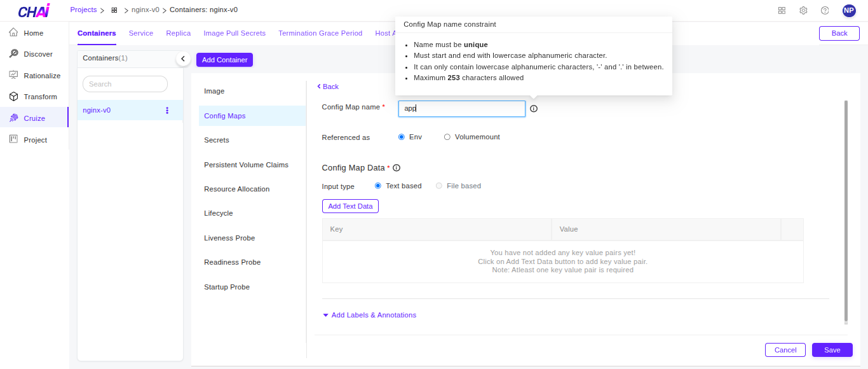868x369 pixels.
Task: Open the Secrets section
Action: click(x=217, y=140)
